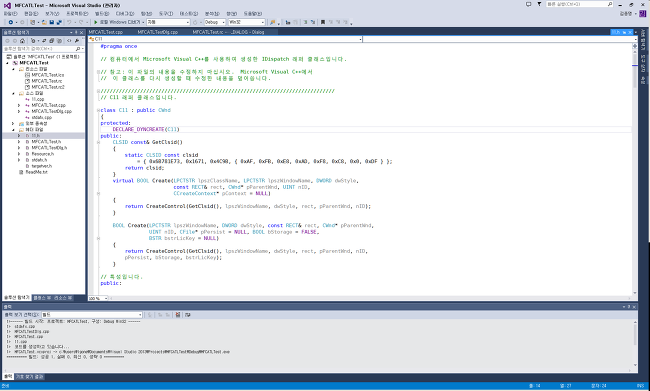Click the editor vertical scrollbar
Image resolution: width=650 pixels, height=391 pixels.
(x=635, y=169)
